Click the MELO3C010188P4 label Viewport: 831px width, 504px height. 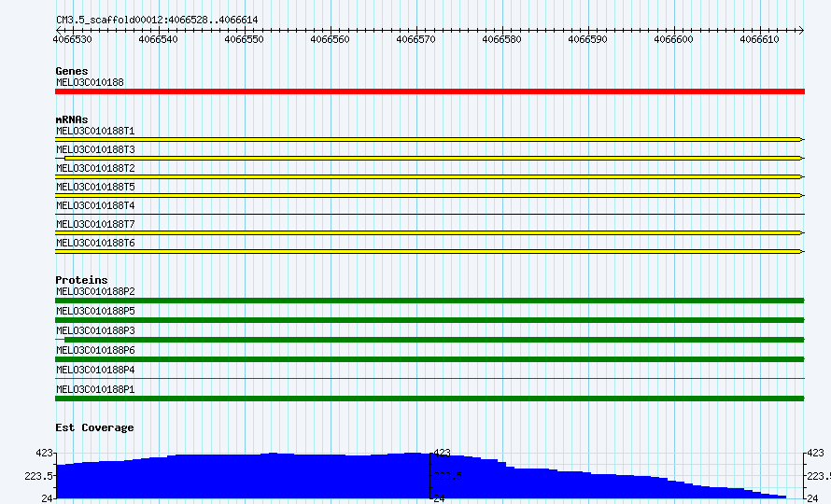click(95, 370)
